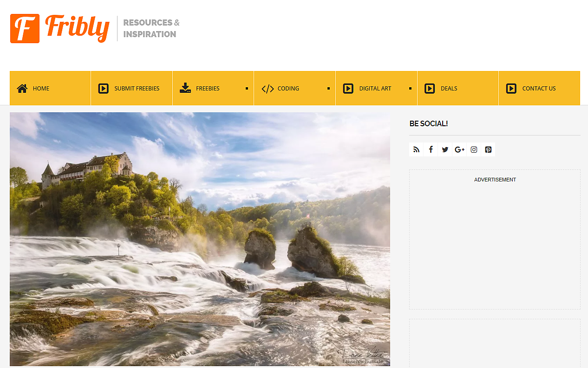Open the waterfall featured image
Viewport: 588px width, 368px height.
200,239
